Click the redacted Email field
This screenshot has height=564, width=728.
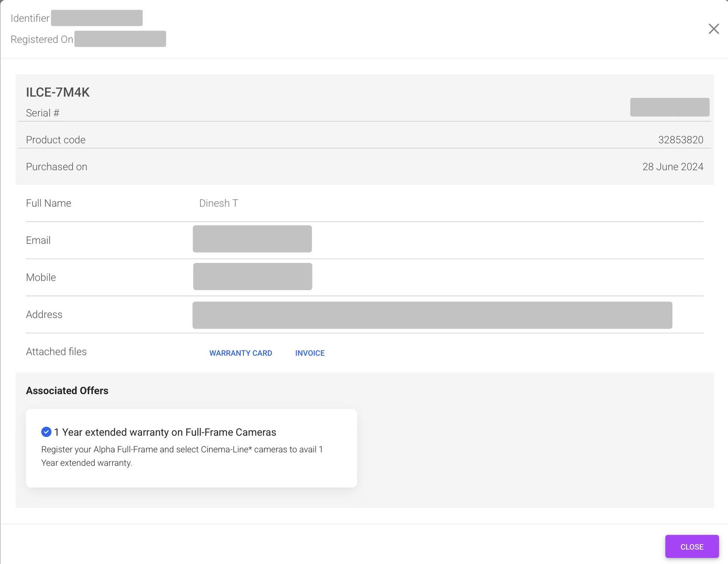(x=252, y=239)
